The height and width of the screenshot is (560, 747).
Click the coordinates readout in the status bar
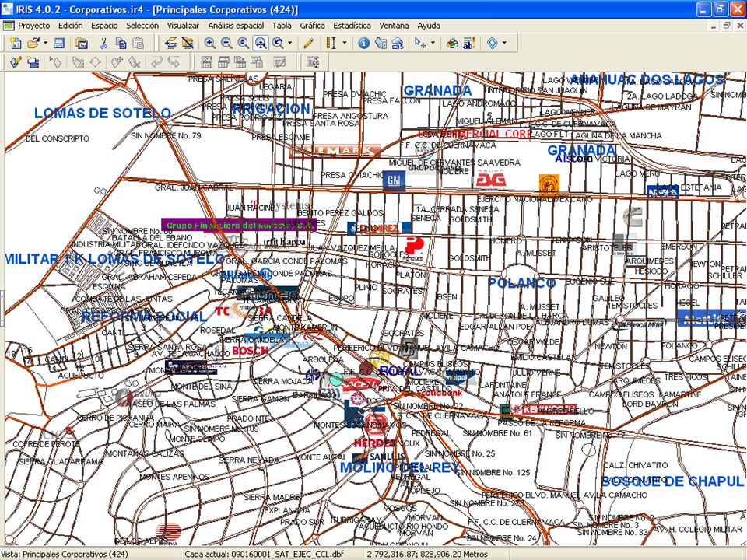point(427,555)
